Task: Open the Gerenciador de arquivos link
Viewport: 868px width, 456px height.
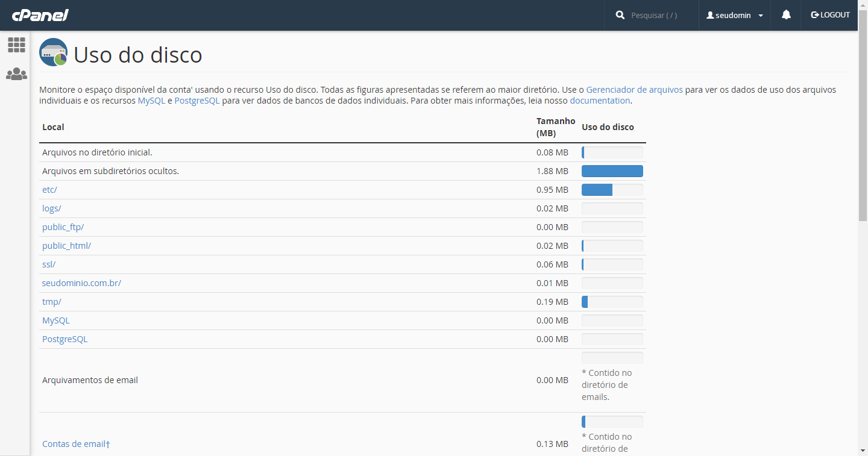Action: click(x=635, y=89)
